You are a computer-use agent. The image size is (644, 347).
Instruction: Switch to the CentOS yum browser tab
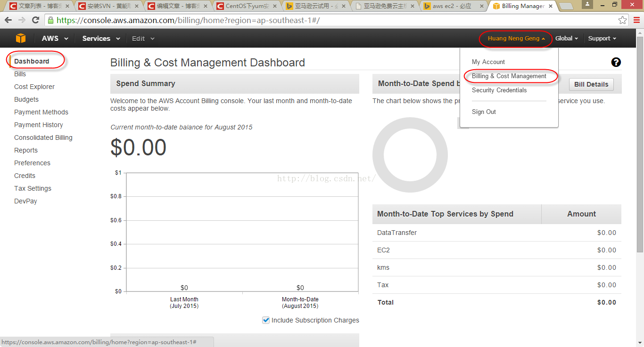tap(247, 6)
